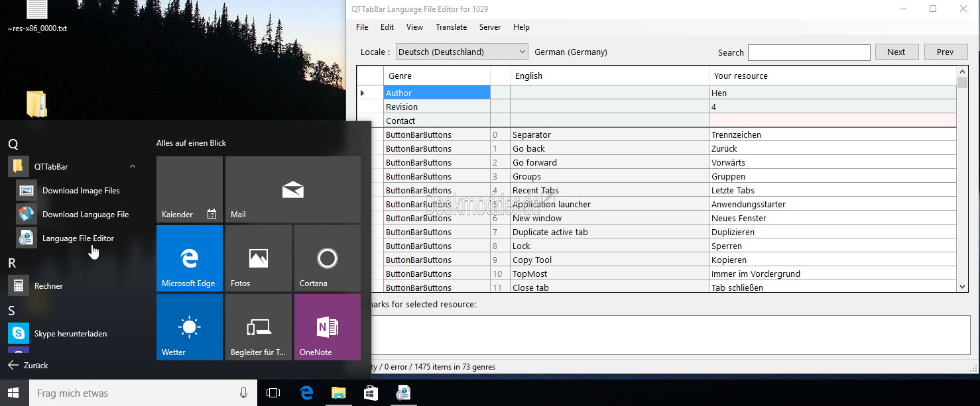
Task: Click Zurück in the Start menu
Action: 28,366
